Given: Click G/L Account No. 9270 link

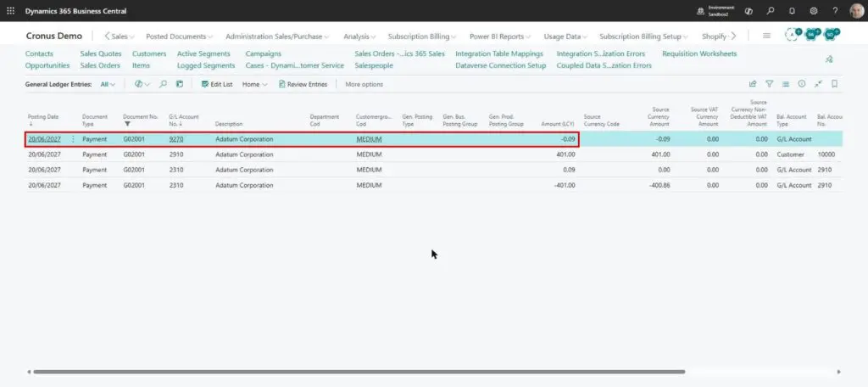Looking at the screenshot, I should [176, 139].
